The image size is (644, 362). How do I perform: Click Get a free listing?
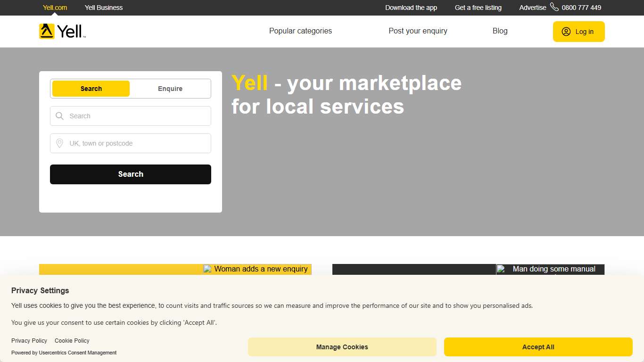[x=478, y=7]
